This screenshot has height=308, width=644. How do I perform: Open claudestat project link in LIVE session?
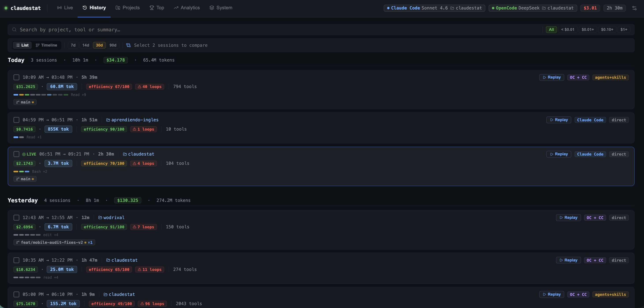click(x=138, y=154)
